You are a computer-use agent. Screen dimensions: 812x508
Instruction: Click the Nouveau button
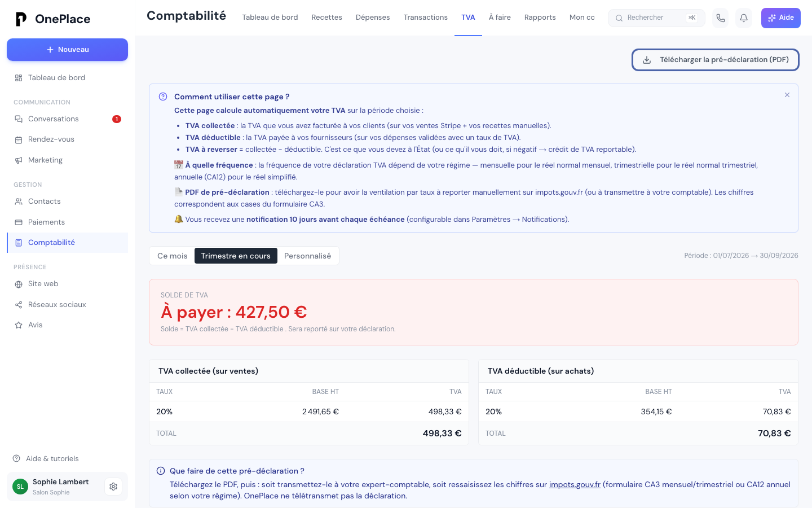point(68,50)
